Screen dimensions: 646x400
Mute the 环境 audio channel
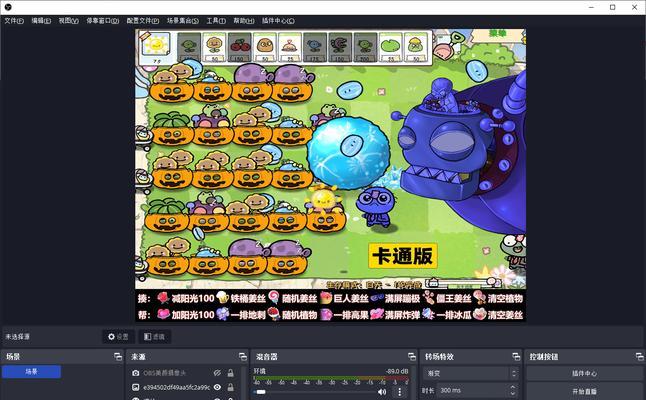(x=383, y=392)
